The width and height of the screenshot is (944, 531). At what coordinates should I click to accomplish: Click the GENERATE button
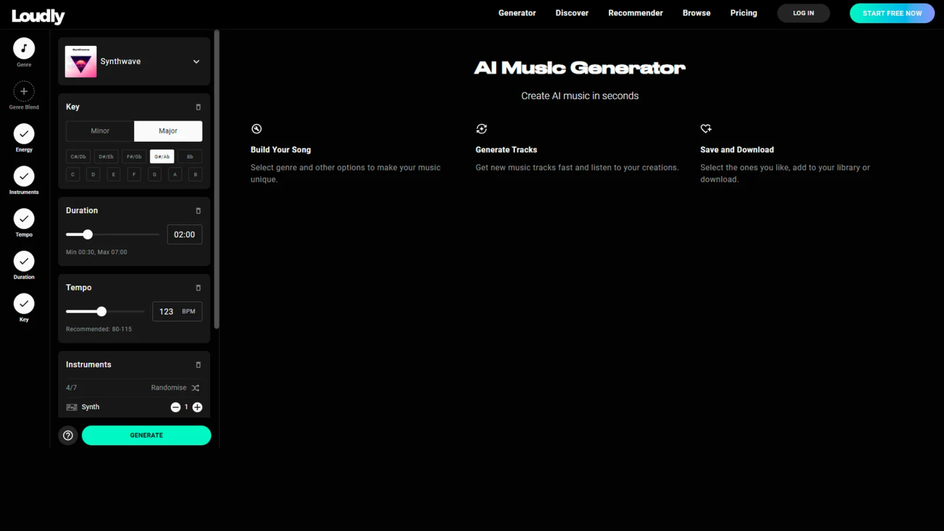click(146, 435)
